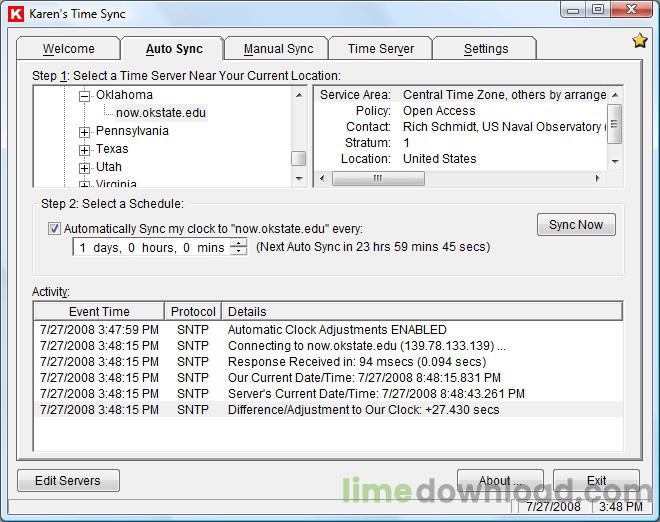660x522 pixels.
Task: Click server details horizontal scrollbar thumb
Action: [378, 178]
